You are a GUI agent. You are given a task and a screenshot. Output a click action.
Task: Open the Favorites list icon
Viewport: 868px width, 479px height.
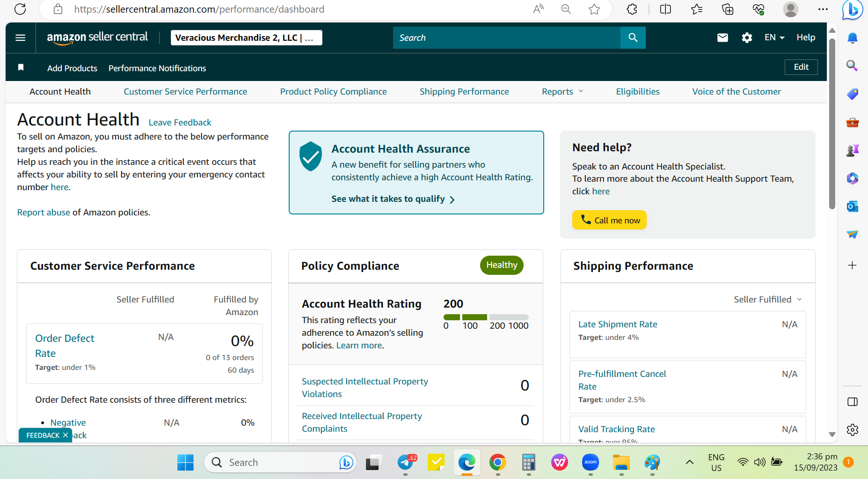tap(697, 9)
